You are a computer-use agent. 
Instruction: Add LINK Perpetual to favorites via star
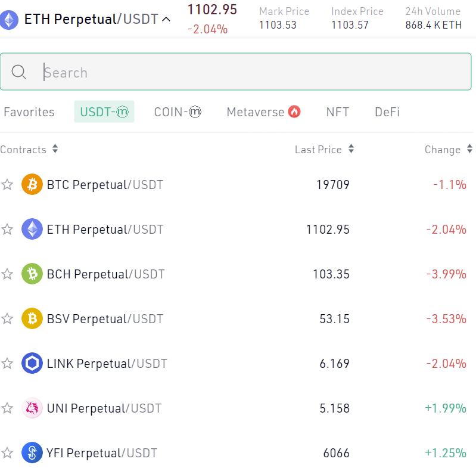pos(7,364)
